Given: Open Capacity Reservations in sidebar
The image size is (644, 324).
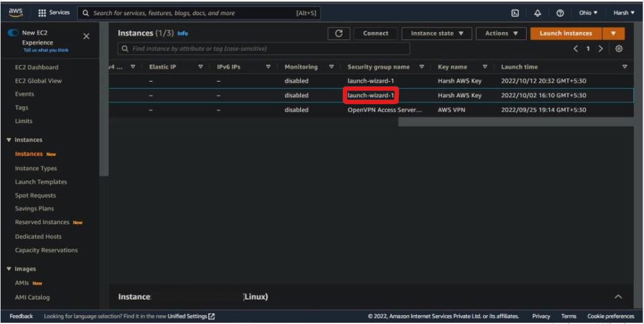Looking at the screenshot, I should pos(46,250).
